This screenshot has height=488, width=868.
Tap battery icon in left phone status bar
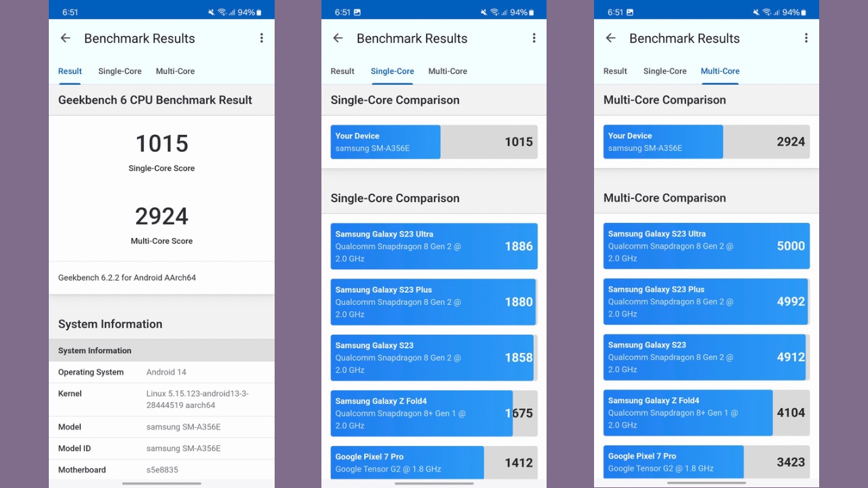[x=259, y=12]
